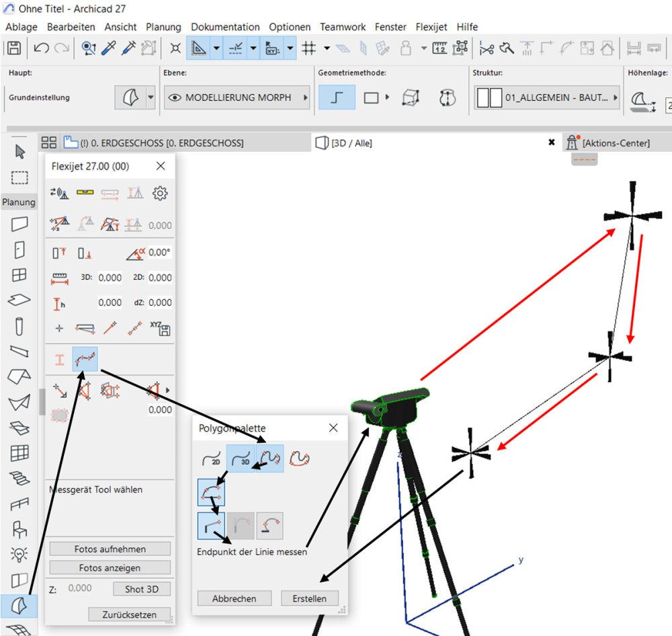Click the Zurücksetzen button

point(130,614)
